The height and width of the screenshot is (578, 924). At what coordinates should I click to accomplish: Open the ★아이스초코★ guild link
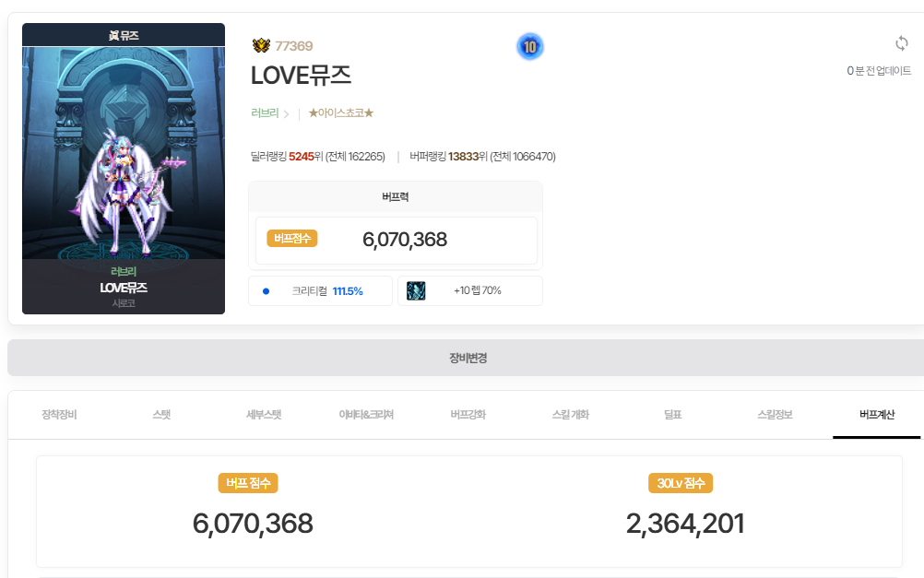[340, 113]
